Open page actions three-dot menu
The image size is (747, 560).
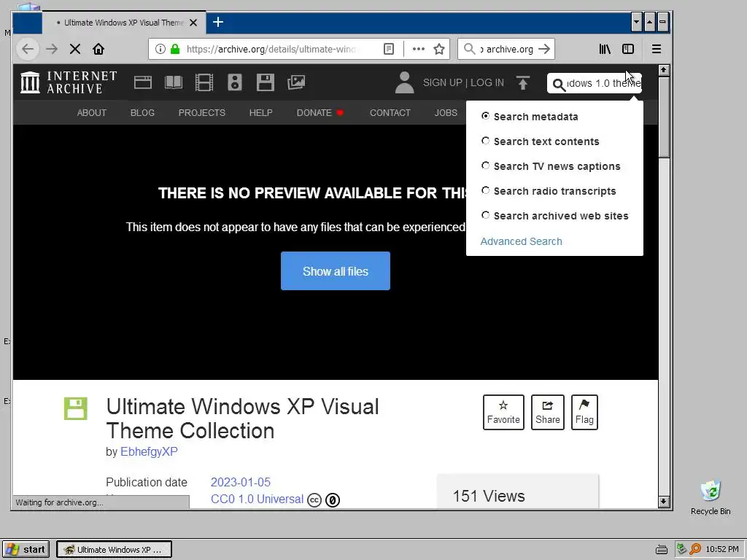tap(418, 49)
